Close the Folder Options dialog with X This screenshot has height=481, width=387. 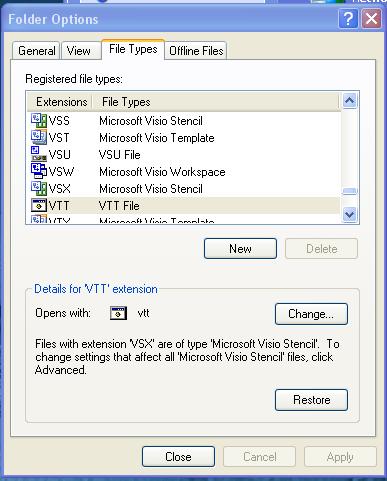click(x=372, y=19)
